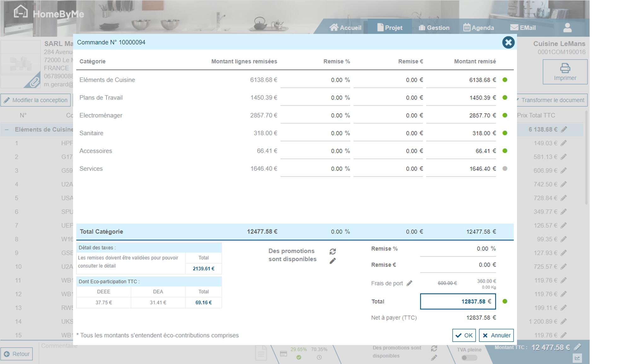Open the user profile icon
The width and height of the screenshot is (624, 364).
(567, 28)
